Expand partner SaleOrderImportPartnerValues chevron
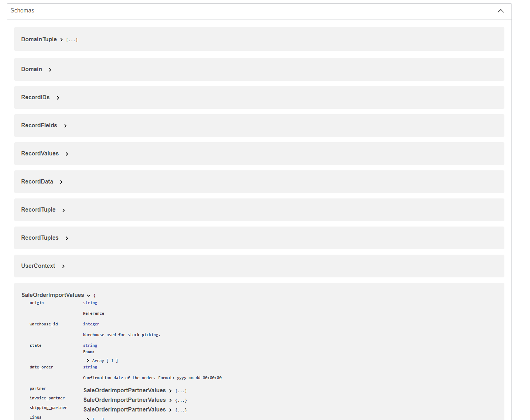 click(170, 391)
